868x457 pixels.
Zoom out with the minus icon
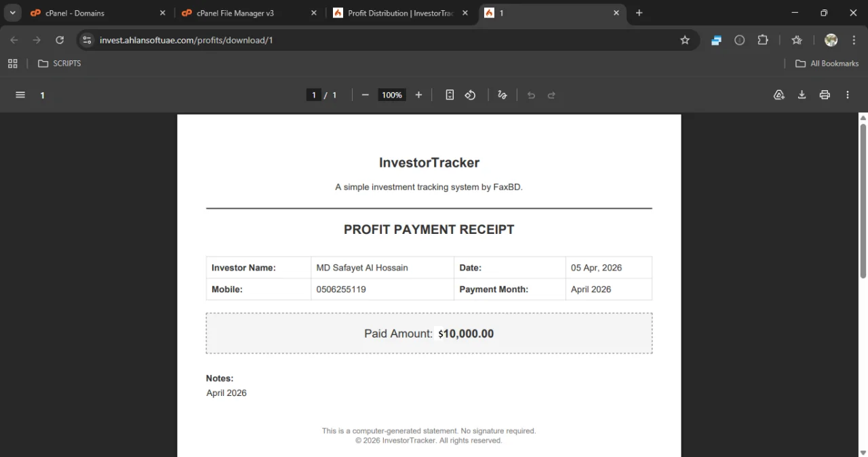[365, 95]
